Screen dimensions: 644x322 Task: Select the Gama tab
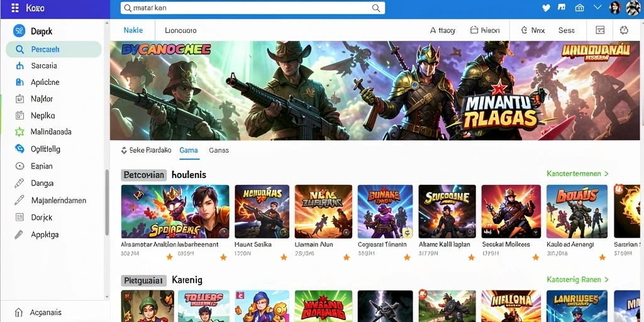click(189, 150)
